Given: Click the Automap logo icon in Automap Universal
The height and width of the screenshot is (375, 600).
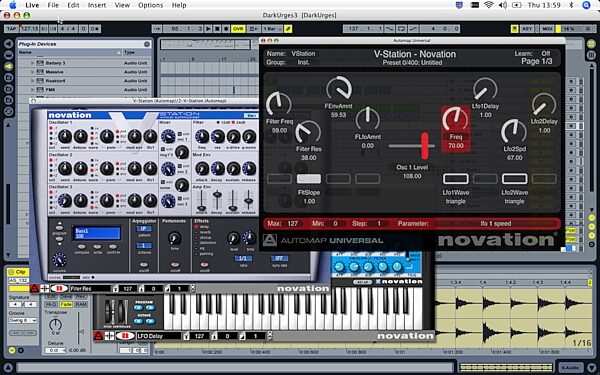Looking at the screenshot, I should (269, 240).
